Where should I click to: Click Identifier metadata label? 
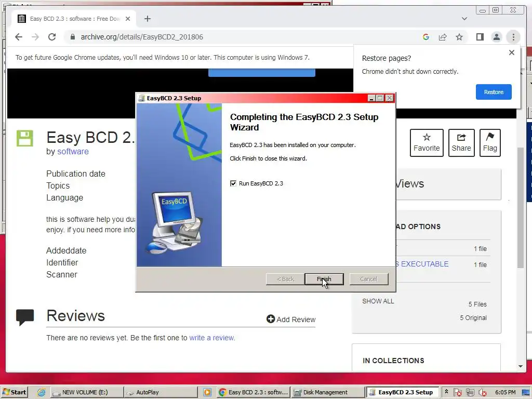(62, 262)
